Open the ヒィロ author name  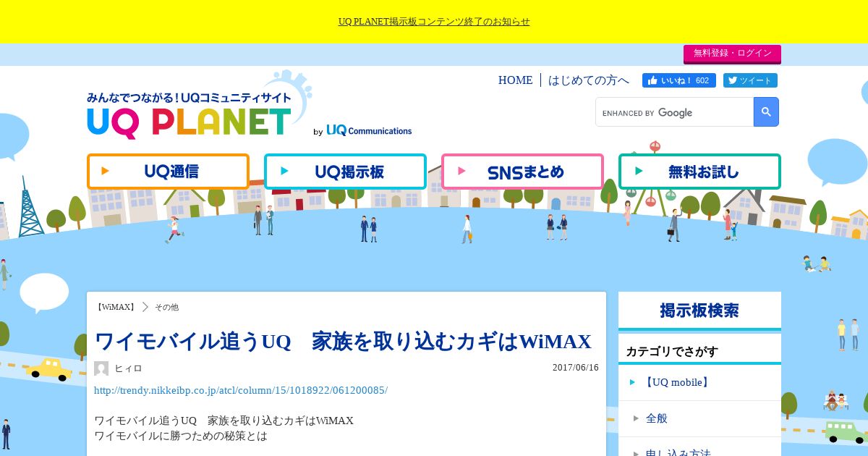128,368
